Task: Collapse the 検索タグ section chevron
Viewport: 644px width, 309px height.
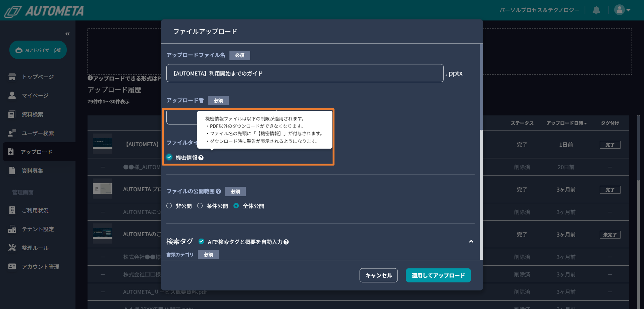Action: tap(471, 241)
